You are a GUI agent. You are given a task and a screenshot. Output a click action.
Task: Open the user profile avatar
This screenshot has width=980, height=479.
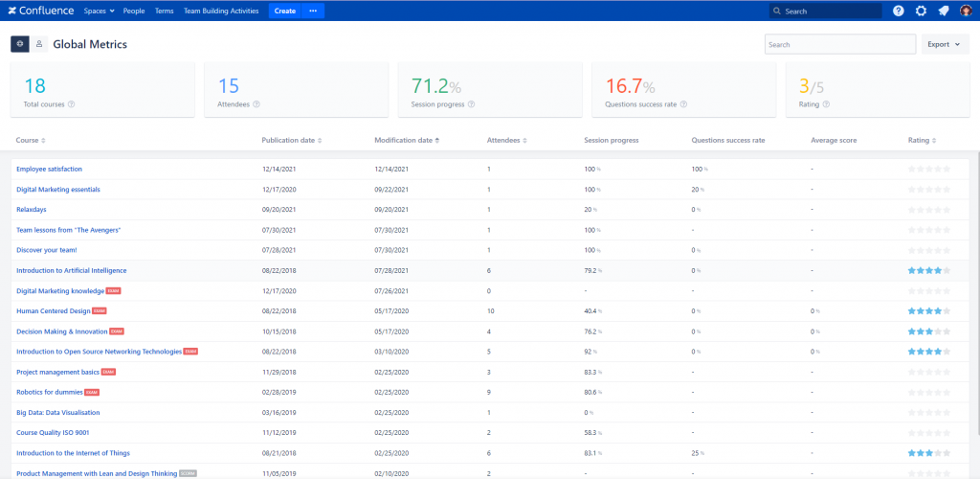pos(966,11)
